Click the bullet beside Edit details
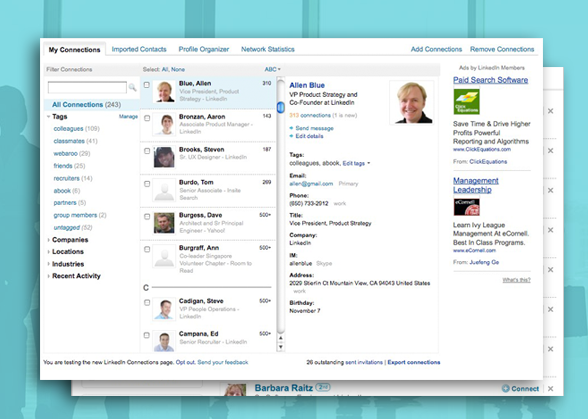Image resolution: width=588 pixels, height=419 pixels. click(291, 136)
